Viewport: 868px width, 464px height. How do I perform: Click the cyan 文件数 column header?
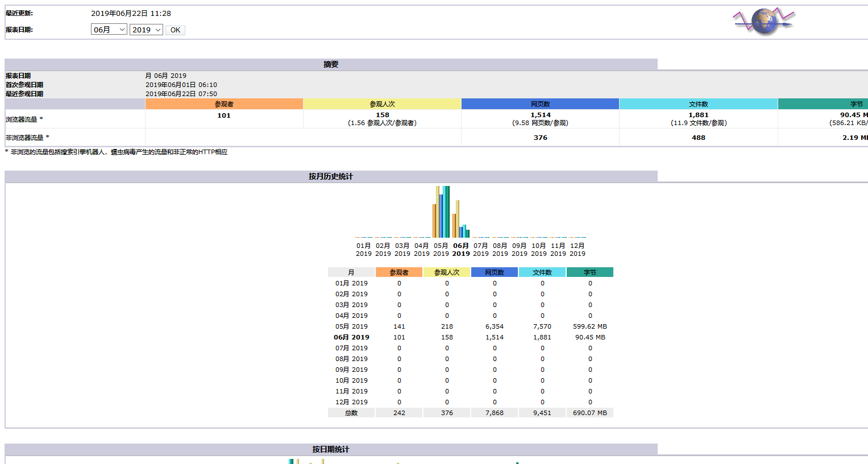click(542, 272)
